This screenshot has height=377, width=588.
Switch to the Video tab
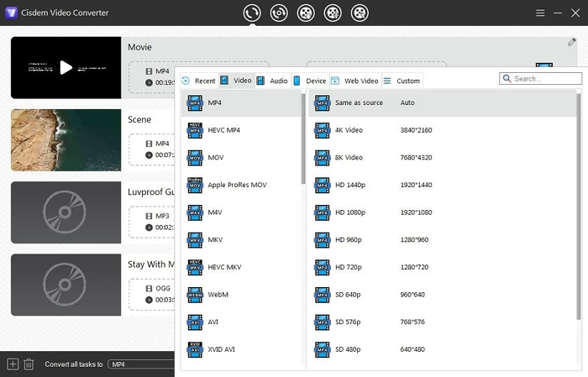[237, 81]
